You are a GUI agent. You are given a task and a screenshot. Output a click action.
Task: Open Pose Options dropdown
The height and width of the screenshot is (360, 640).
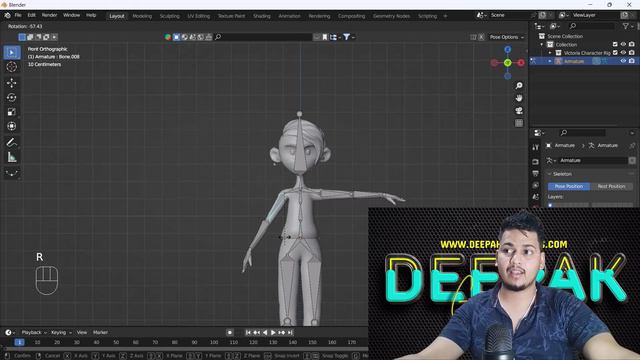[x=507, y=37]
